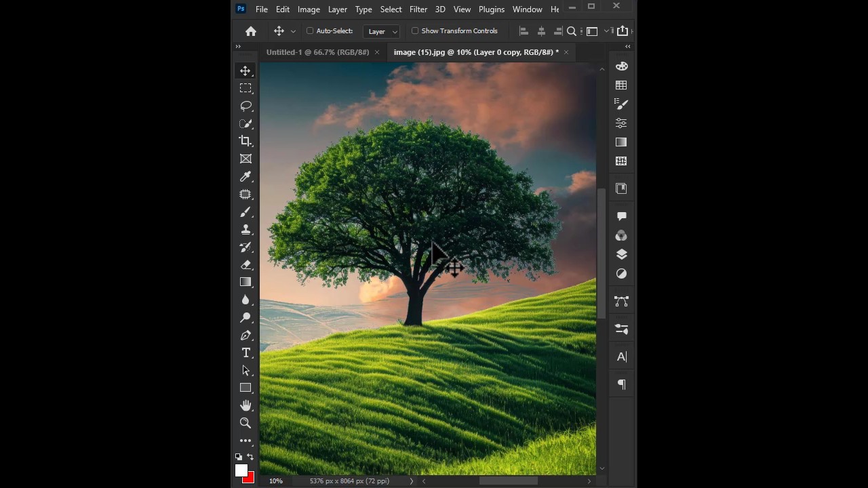This screenshot has width=868, height=488.
Task: Select the Blur tool droplet icon
Action: pyautogui.click(x=245, y=300)
